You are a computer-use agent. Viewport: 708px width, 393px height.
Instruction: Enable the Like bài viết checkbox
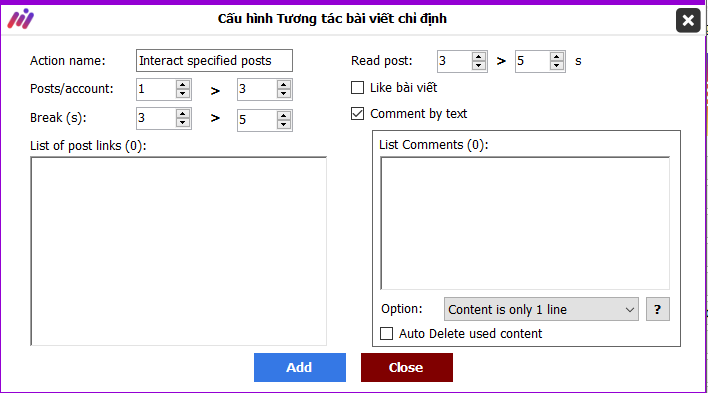358,88
